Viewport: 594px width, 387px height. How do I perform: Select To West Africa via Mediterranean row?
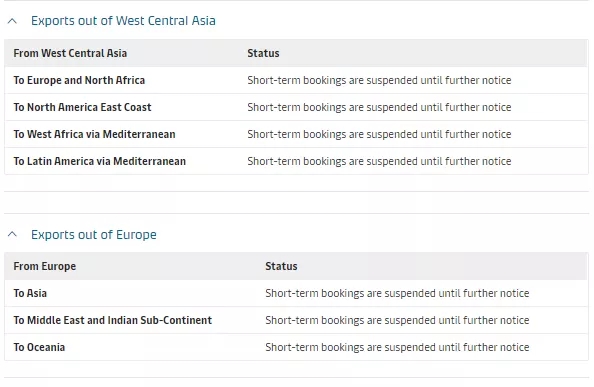(296, 134)
